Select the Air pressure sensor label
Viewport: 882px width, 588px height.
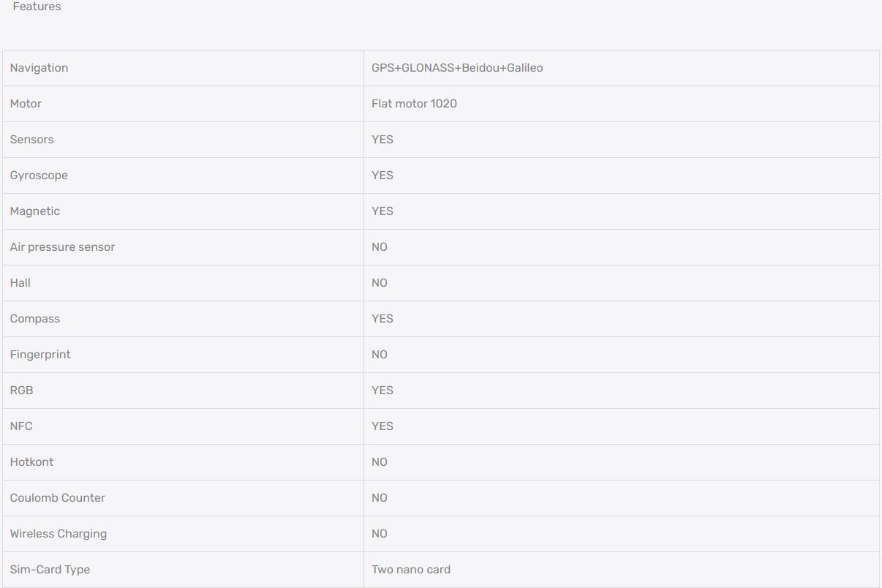point(62,247)
